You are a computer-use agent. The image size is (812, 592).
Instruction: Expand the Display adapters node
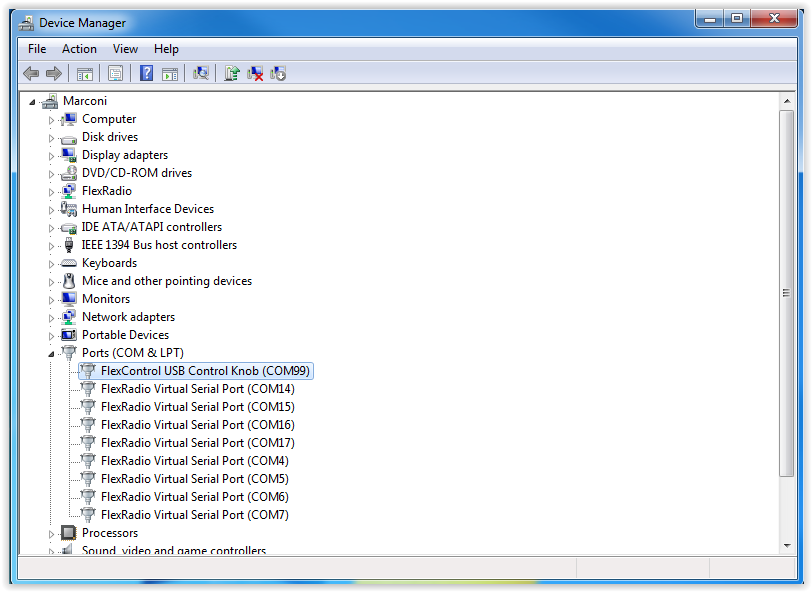click(51, 156)
